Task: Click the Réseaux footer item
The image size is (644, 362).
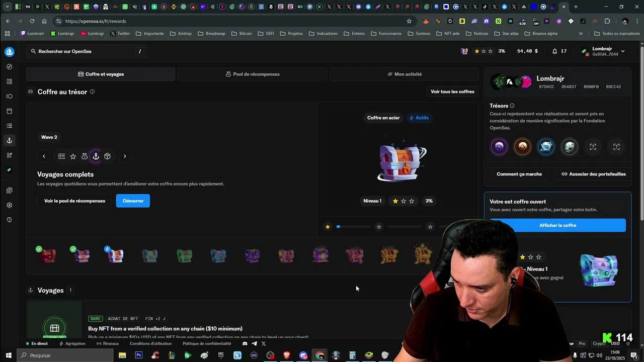Action: (x=108, y=344)
